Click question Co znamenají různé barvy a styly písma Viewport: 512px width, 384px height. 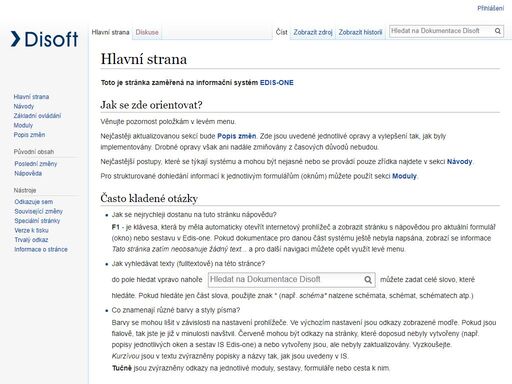(176, 310)
